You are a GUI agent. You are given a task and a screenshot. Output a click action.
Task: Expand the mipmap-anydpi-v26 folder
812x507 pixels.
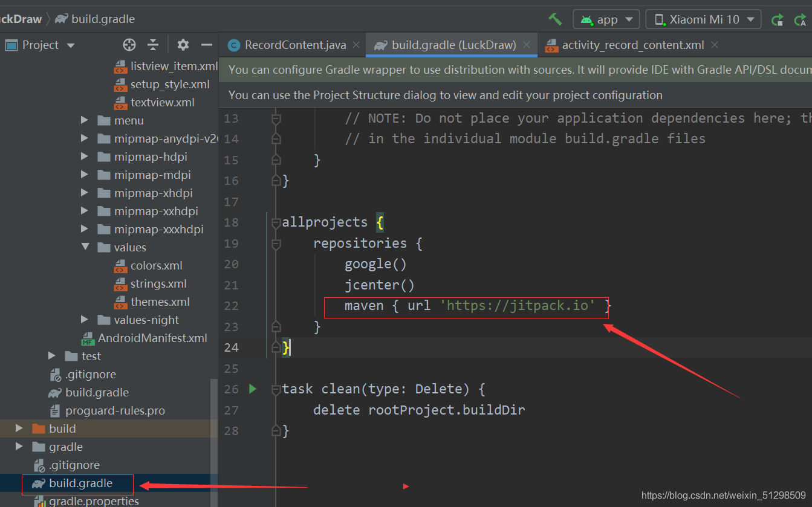coord(85,139)
